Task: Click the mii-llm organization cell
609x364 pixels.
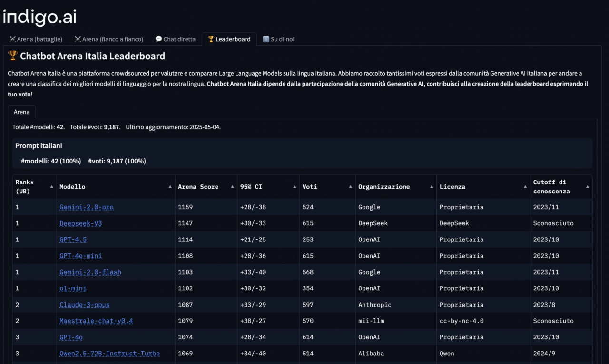Action: point(396,321)
